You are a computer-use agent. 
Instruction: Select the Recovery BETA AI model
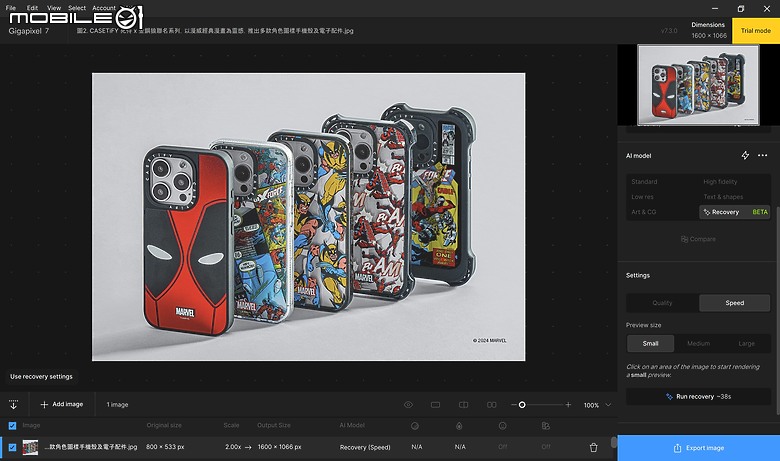point(735,212)
